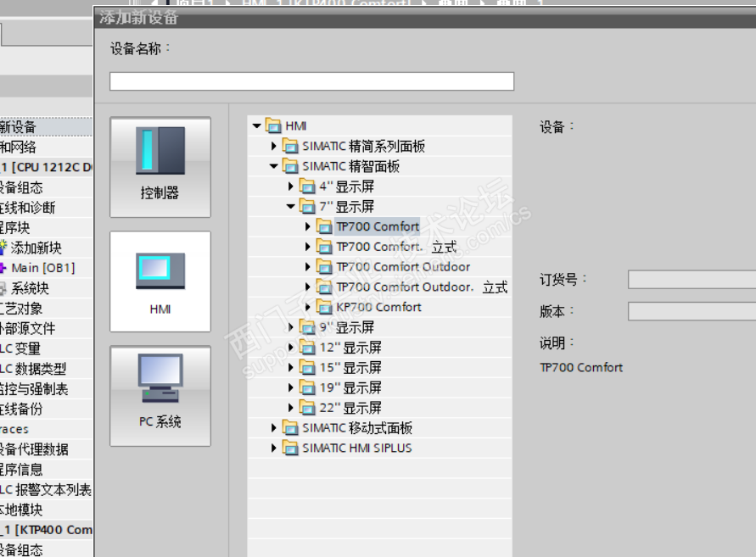Screen dimensions: 756x557
Task: Click the 设备名称 device name input field
Action: (x=311, y=81)
